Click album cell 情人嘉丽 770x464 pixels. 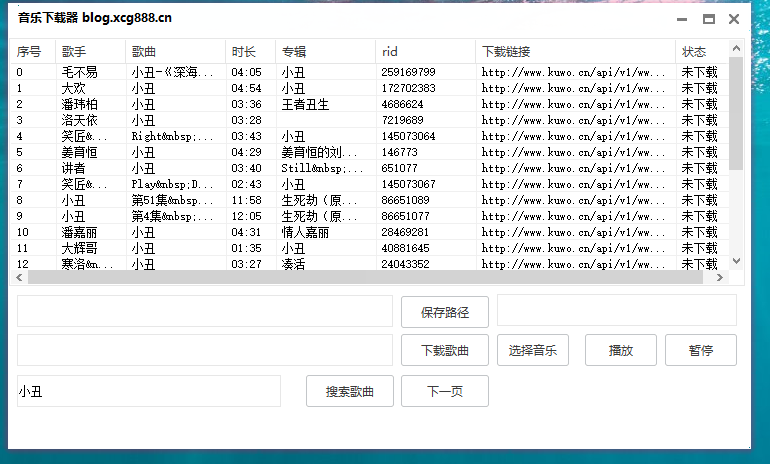point(305,232)
